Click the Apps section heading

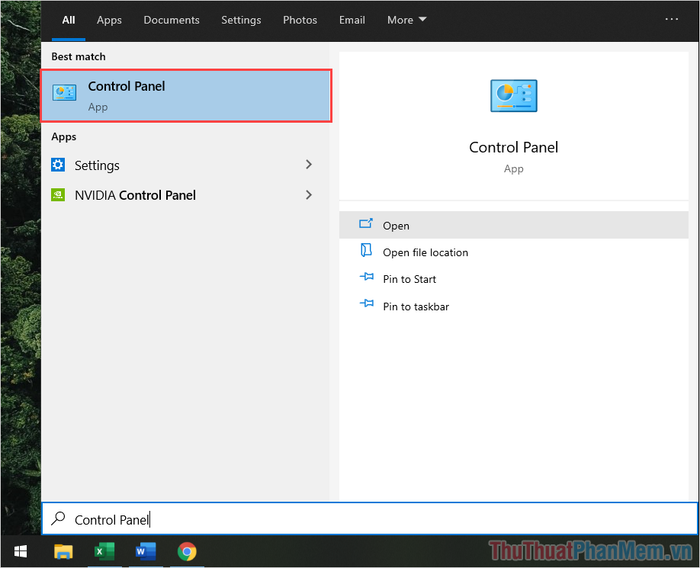coord(63,137)
